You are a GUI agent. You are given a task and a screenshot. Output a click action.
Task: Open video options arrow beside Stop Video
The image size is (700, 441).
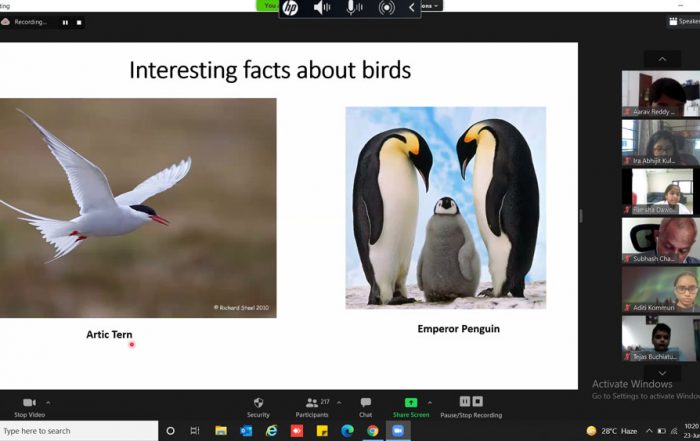click(48, 403)
